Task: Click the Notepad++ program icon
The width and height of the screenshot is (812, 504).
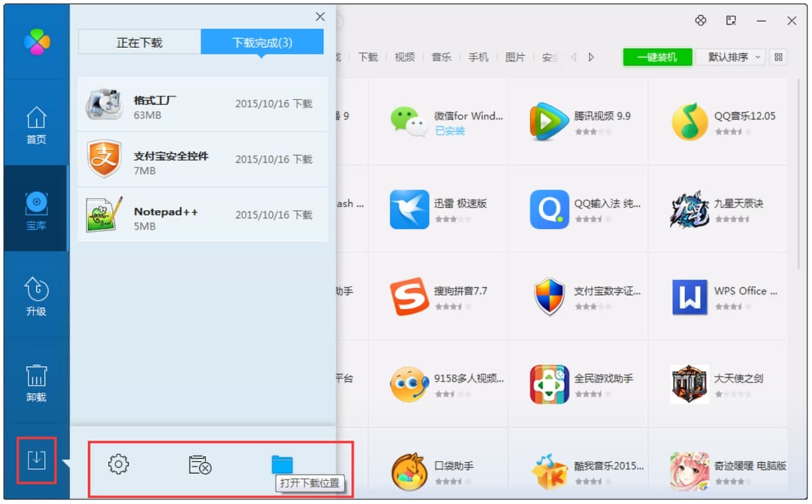Action: click(x=104, y=214)
